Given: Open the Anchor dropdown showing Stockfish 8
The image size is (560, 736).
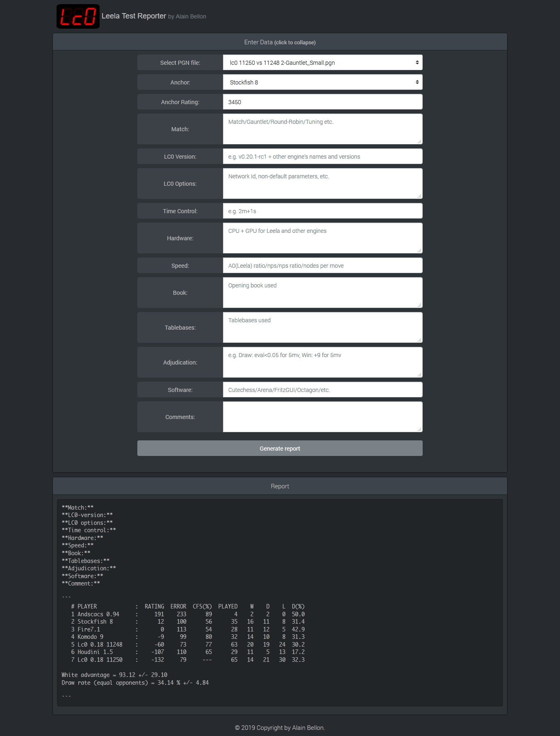Looking at the screenshot, I should coord(323,82).
